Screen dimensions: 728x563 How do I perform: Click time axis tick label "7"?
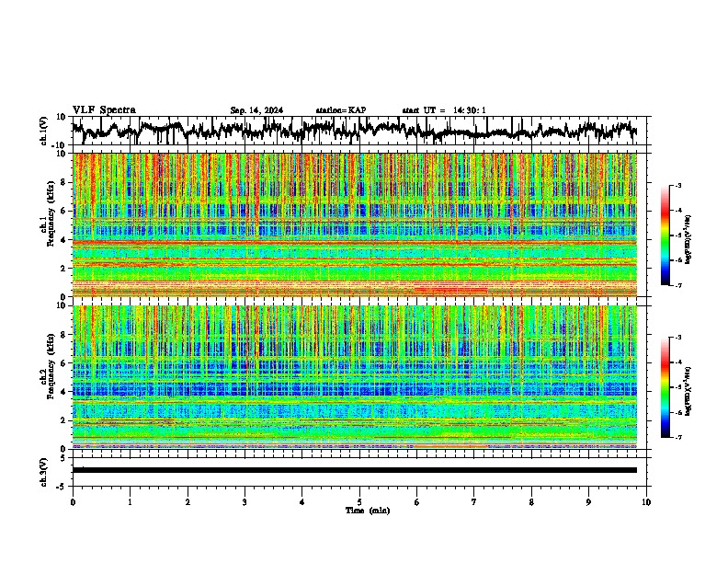(474, 502)
